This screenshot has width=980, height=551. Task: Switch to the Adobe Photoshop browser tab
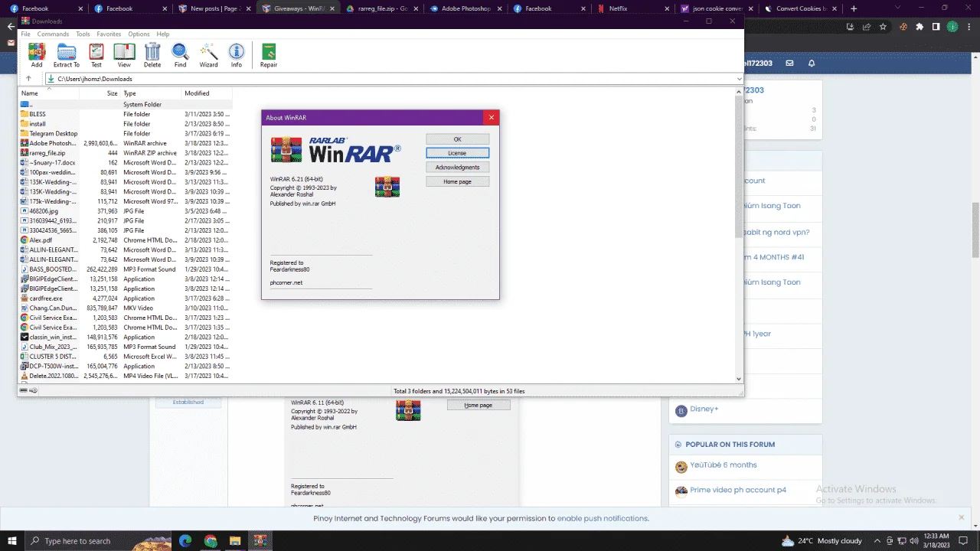465,8
